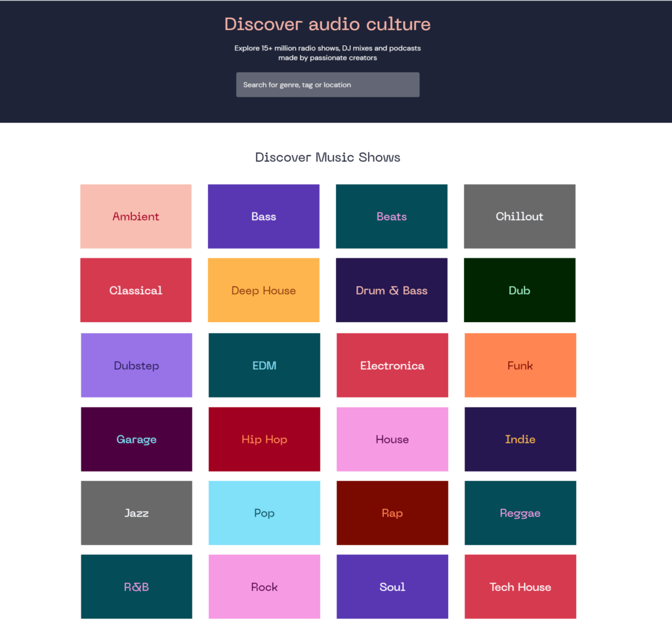
Task: Open the Rap genre tile
Action: pos(392,513)
